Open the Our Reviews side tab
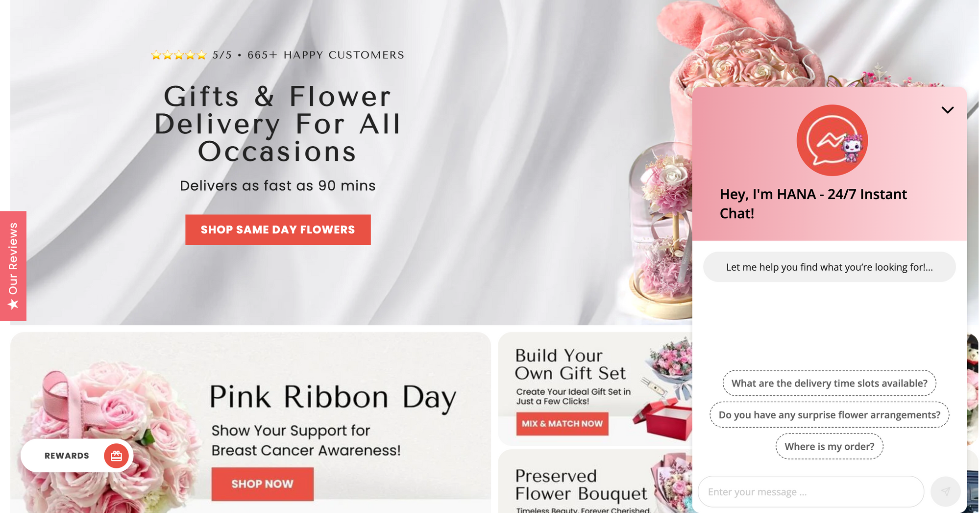This screenshot has height=513, width=980. (x=13, y=266)
